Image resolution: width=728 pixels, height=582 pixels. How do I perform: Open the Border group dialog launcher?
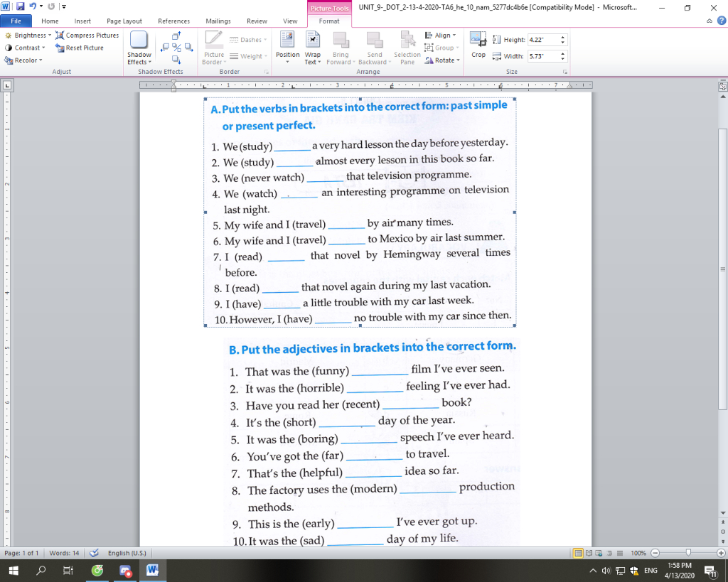[x=267, y=72]
